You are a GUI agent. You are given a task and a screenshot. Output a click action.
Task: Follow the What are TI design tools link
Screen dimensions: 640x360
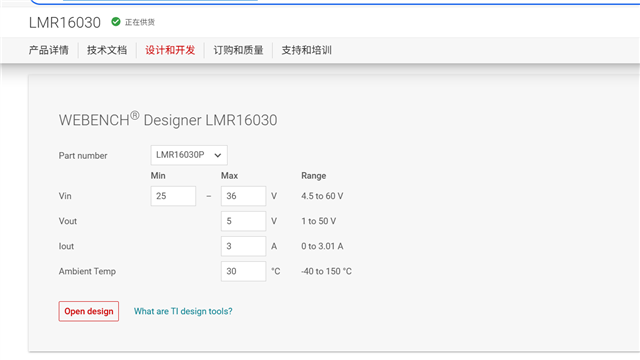click(x=183, y=311)
